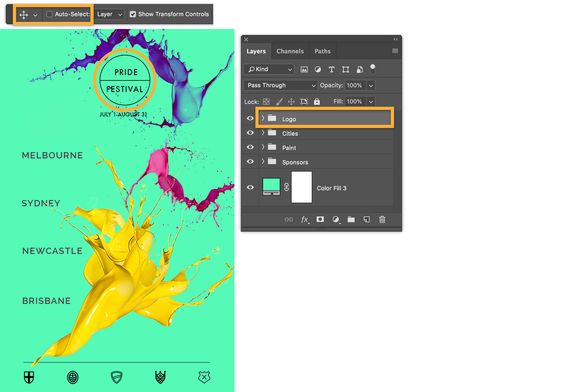Image resolution: width=579 pixels, height=392 pixels.
Task: Switch to the Paths tab
Action: point(322,51)
